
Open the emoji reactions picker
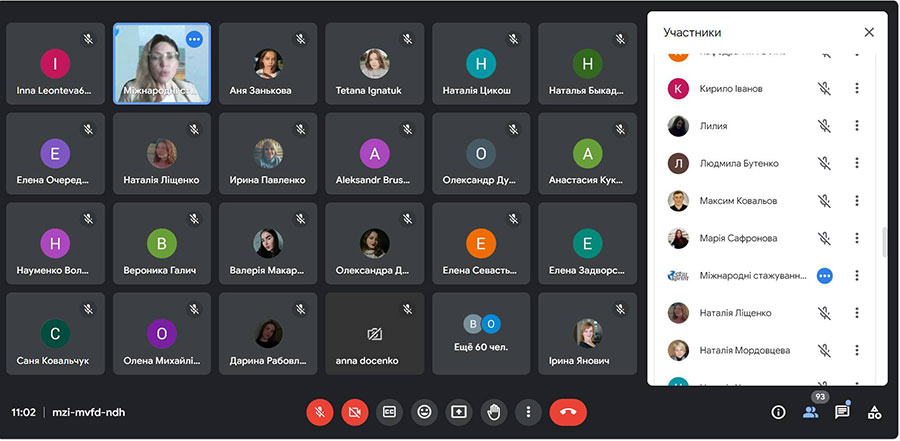(x=424, y=412)
